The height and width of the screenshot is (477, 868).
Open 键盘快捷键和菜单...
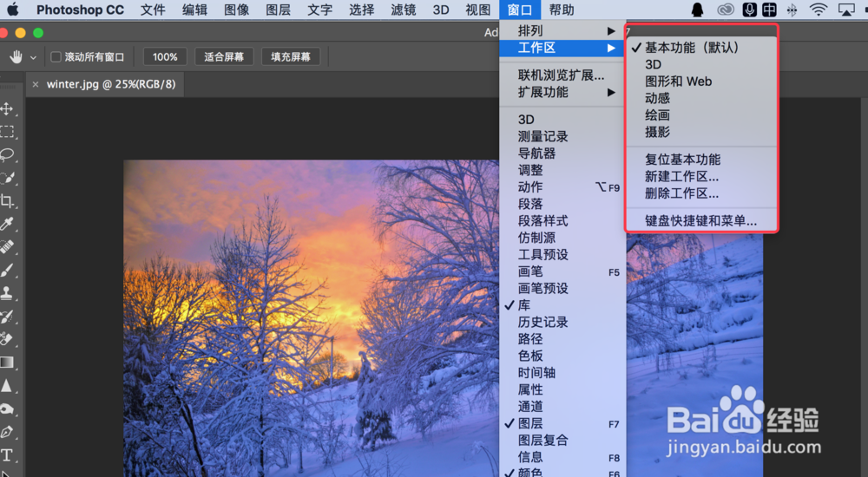click(x=702, y=221)
